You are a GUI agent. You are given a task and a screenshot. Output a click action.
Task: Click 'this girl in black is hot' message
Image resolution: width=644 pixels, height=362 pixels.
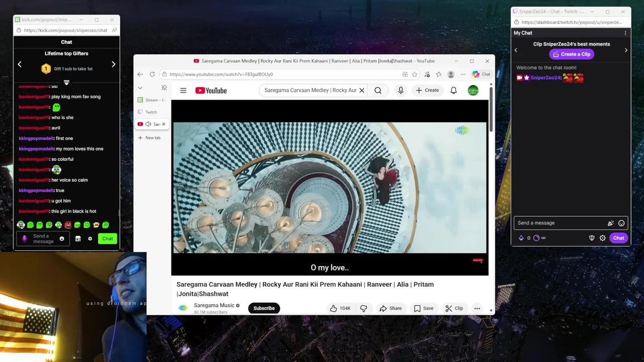click(73, 211)
